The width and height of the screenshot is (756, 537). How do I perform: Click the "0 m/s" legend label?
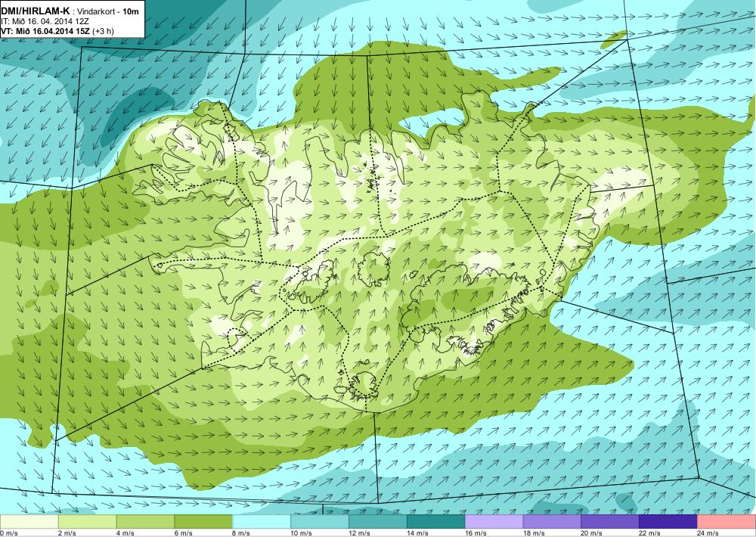coord(9,533)
